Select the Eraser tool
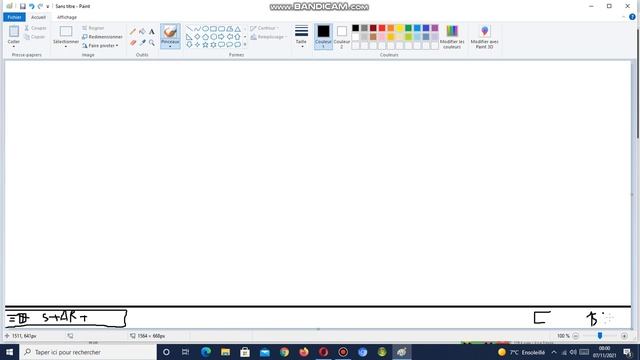This screenshot has width=640, height=360. (133, 42)
